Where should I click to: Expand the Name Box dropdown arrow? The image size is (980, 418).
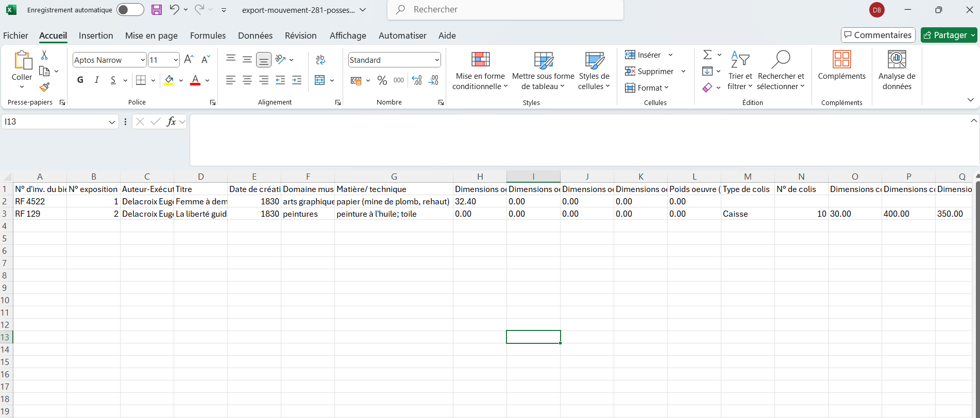click(x=112, y=122)
